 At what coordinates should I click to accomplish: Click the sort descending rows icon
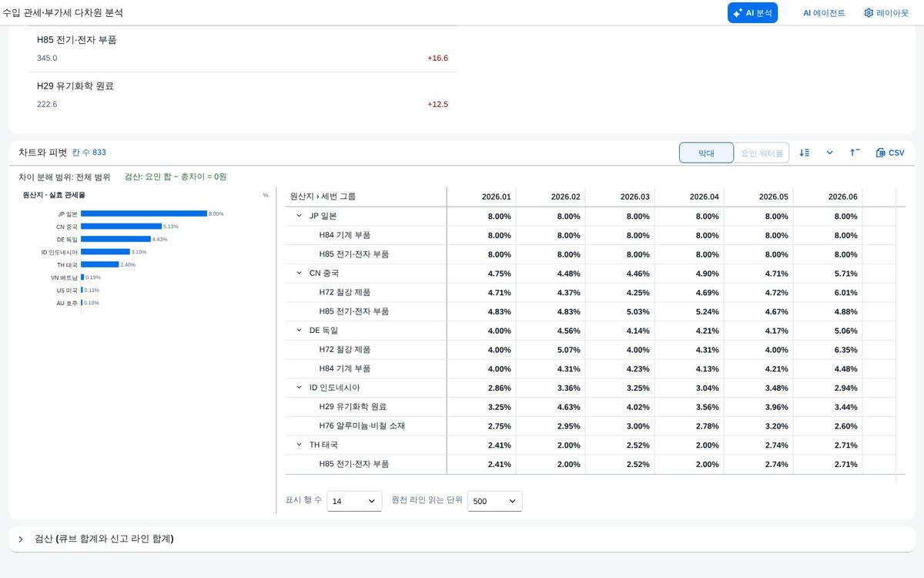(805, 153)
